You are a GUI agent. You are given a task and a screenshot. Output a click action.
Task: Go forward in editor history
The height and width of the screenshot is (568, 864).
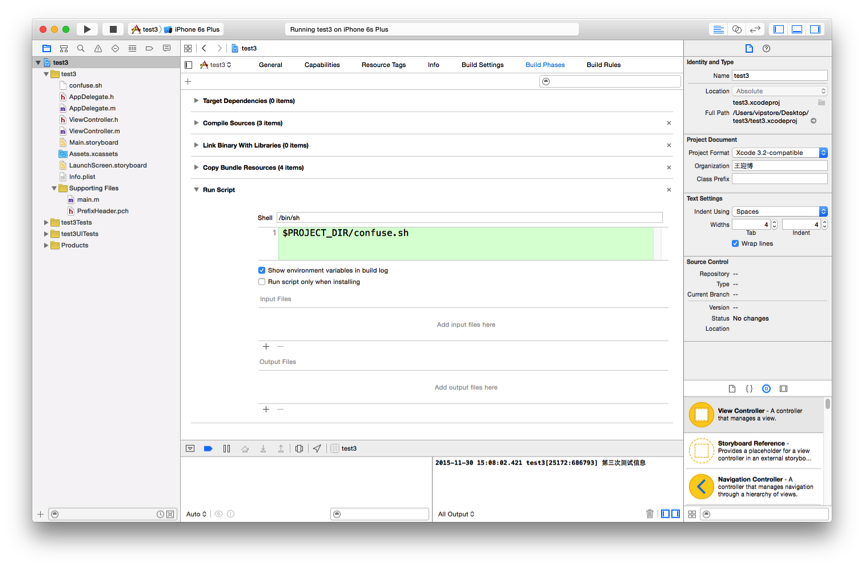(x=219, y=48)
